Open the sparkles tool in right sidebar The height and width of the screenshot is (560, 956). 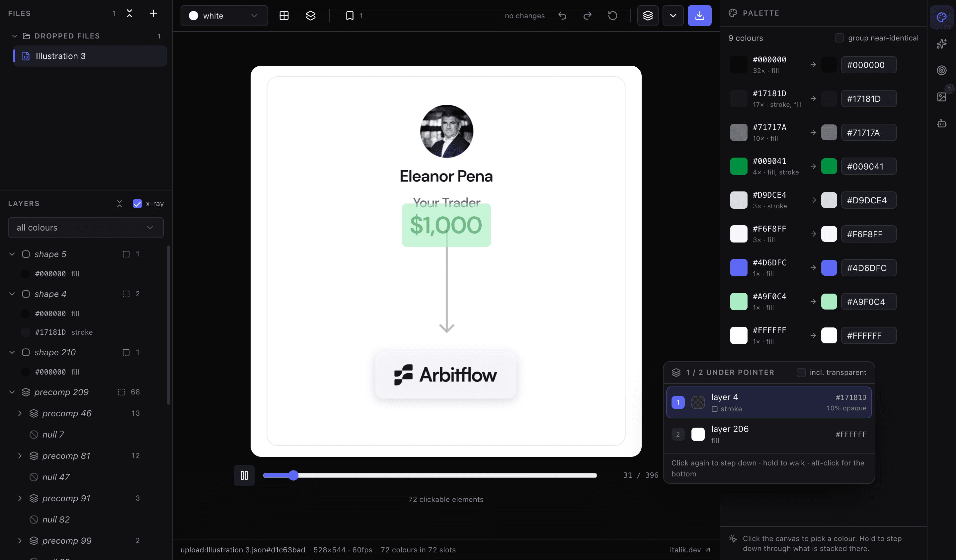[941, 44]
